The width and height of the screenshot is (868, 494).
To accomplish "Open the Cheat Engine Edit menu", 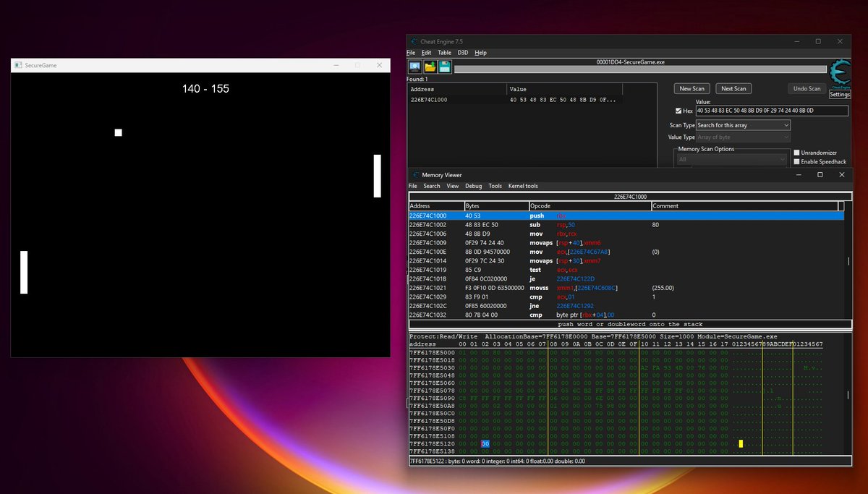I will point(426,53).
